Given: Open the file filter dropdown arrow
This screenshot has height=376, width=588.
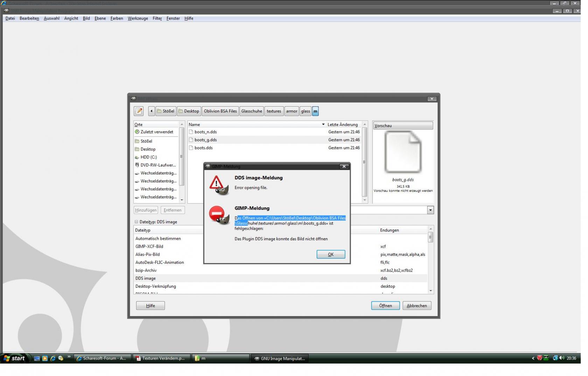Looking at the screenshot, I should [430, 210].
